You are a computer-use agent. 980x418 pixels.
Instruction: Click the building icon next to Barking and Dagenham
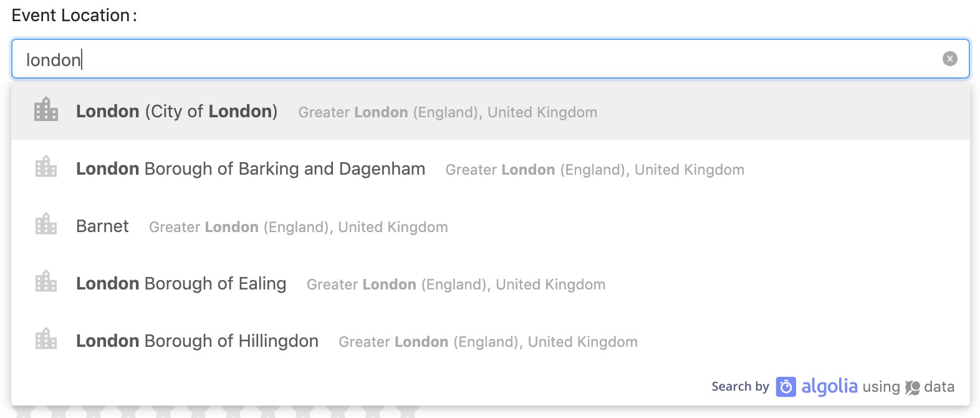click(46, 167)
